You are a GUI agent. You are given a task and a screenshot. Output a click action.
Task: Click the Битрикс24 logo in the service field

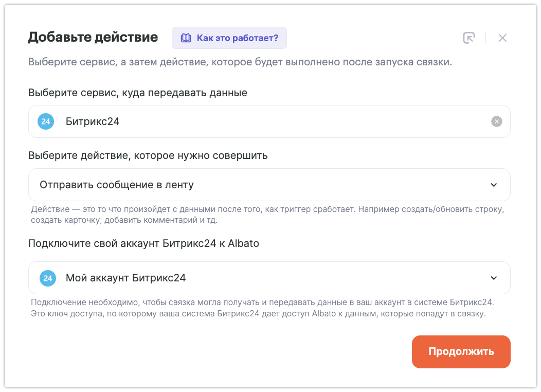pos(46,121)
